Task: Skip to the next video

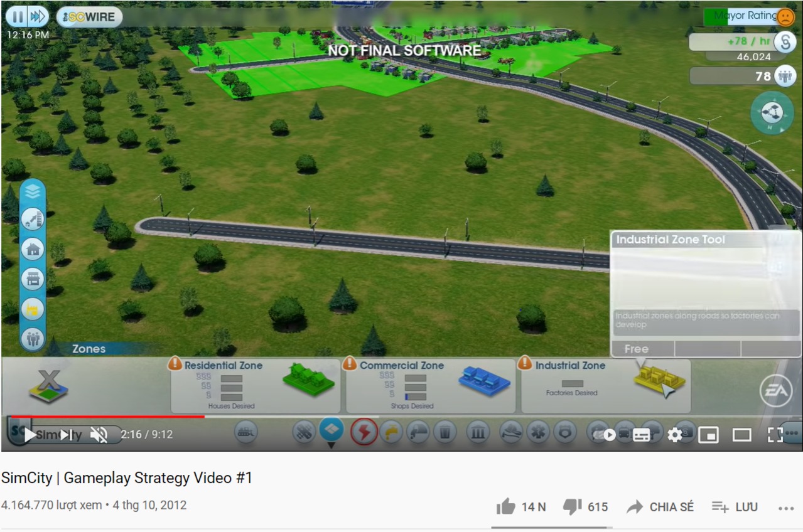Action: click(67, 435)
